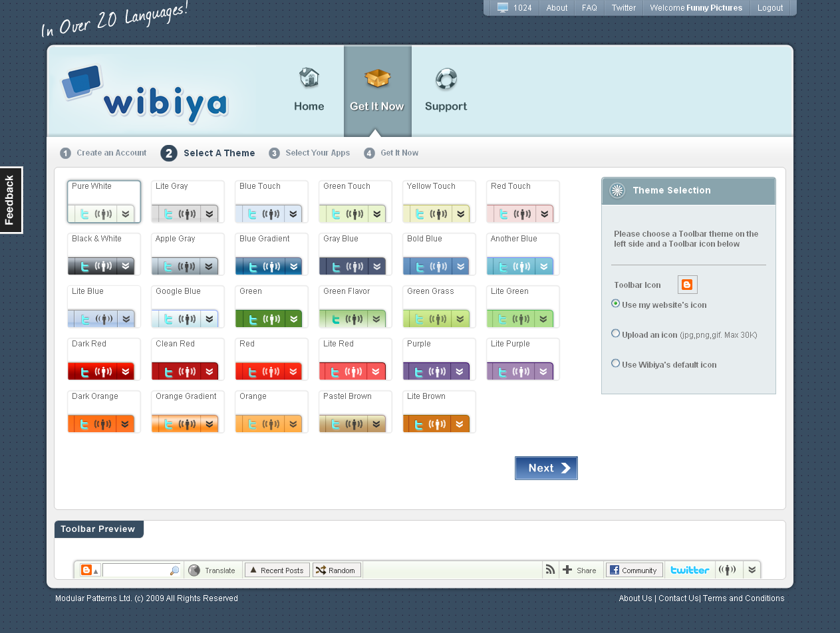Choose the Lite Brown theme
This screenshot has height=633, width=840.
439,412
